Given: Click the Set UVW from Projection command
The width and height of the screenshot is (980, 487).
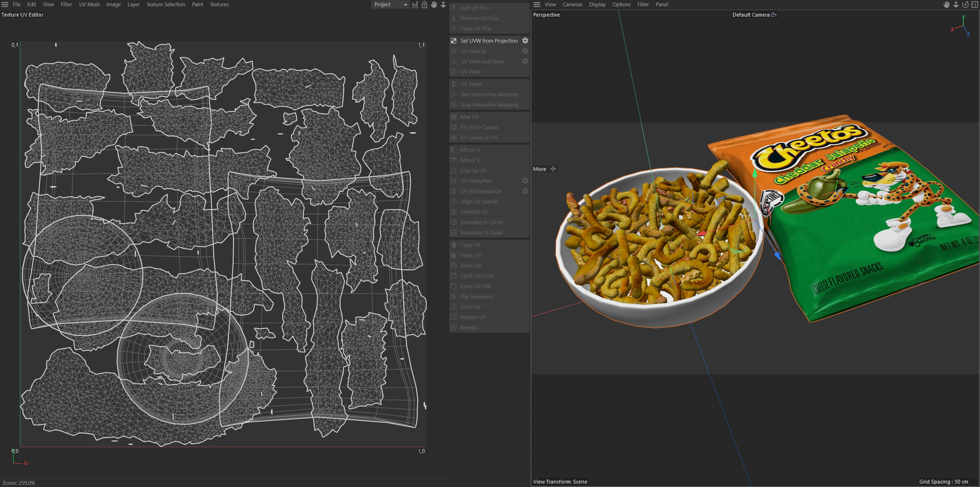Looking at the screenshot, I should point(489,41).
